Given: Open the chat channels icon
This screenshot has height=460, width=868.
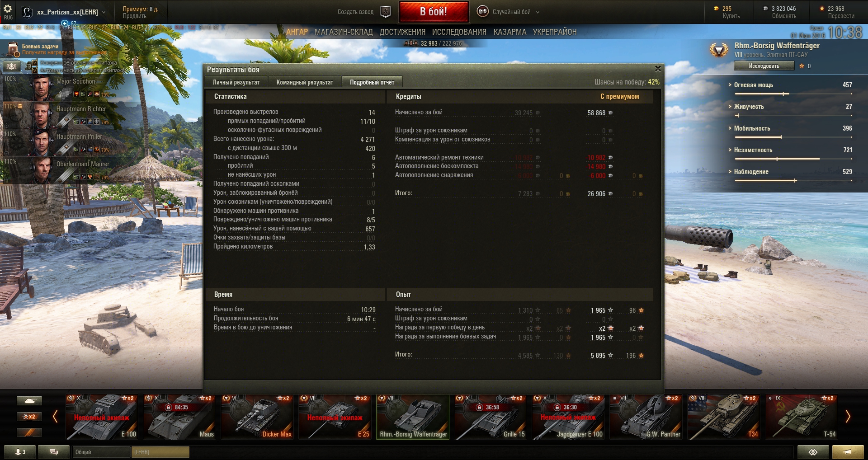Looking at the screenshot, I should coord(54,452).
